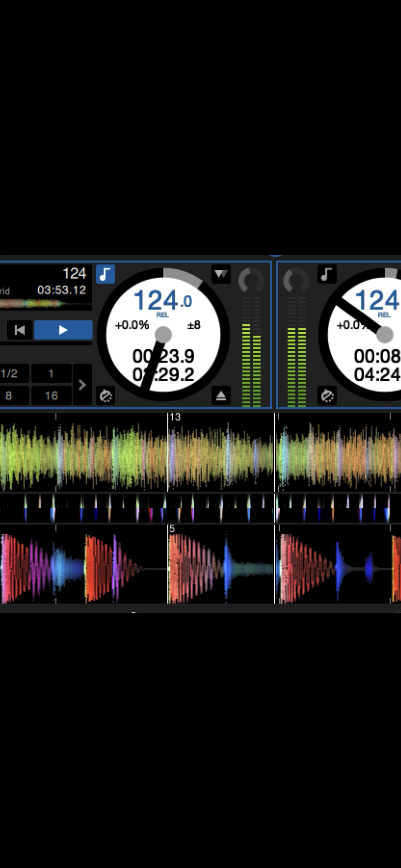Click the right deck channel level meter
Screen dimensions: 401x868
pos(296,352)
